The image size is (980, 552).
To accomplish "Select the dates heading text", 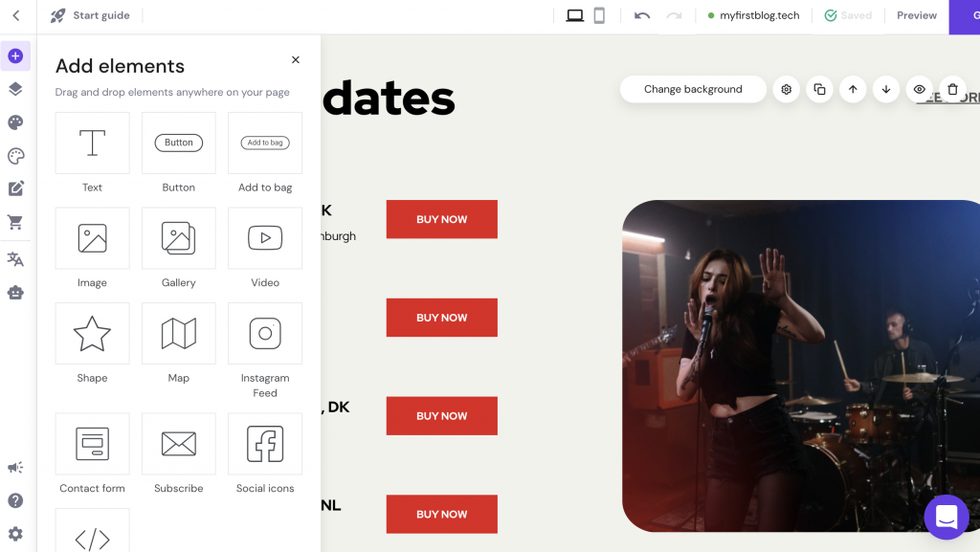I will coord(389,98).
